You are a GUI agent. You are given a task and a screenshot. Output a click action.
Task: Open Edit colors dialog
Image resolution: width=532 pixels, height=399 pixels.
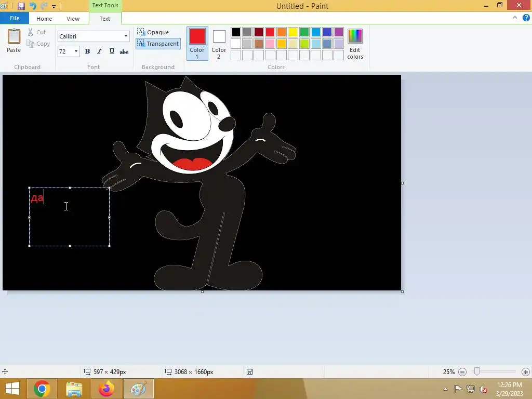click(x=355, y=44)
